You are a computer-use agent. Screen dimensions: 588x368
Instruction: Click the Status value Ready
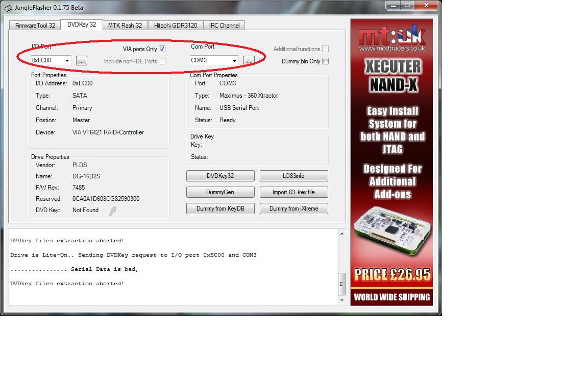[x=228, y=120]
